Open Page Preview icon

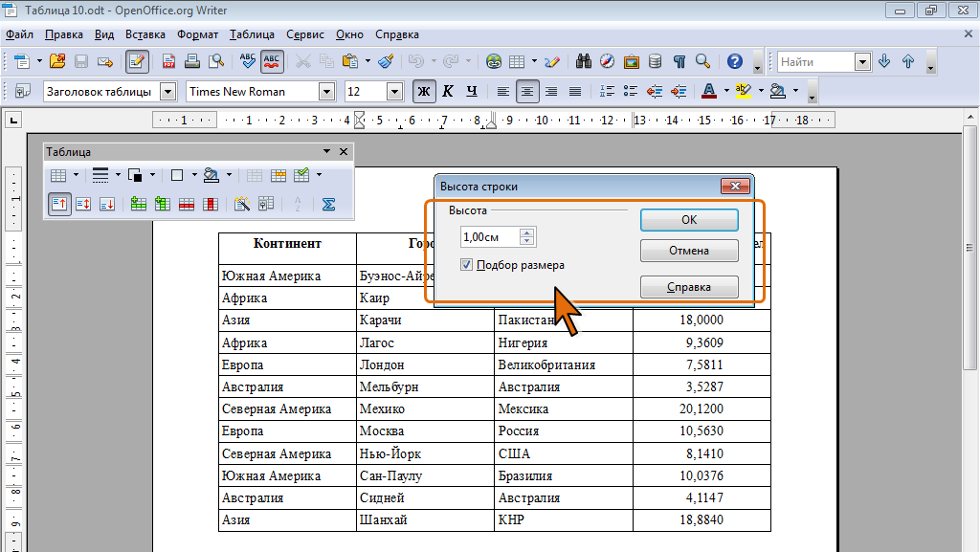point(216,61)
